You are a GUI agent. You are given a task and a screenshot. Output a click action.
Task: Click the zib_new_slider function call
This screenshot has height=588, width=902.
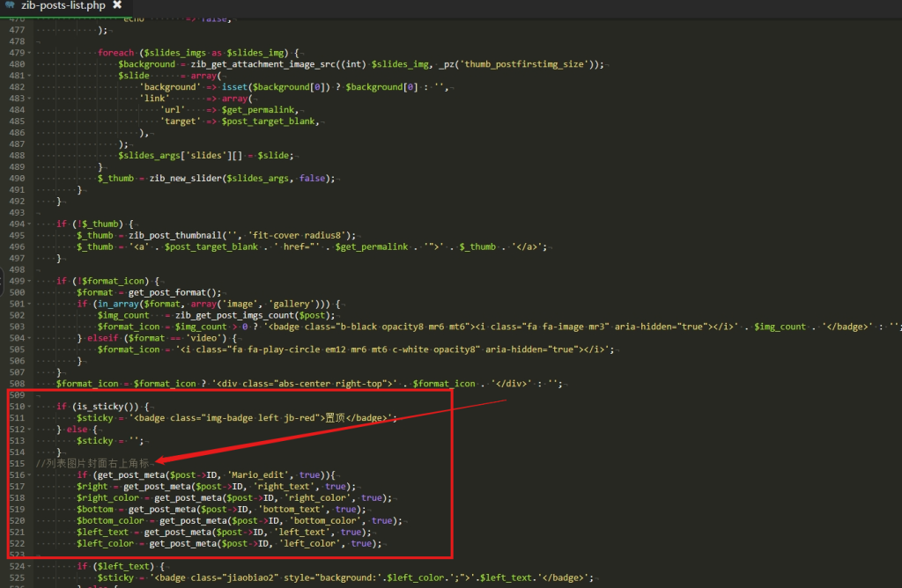[186, 179]
